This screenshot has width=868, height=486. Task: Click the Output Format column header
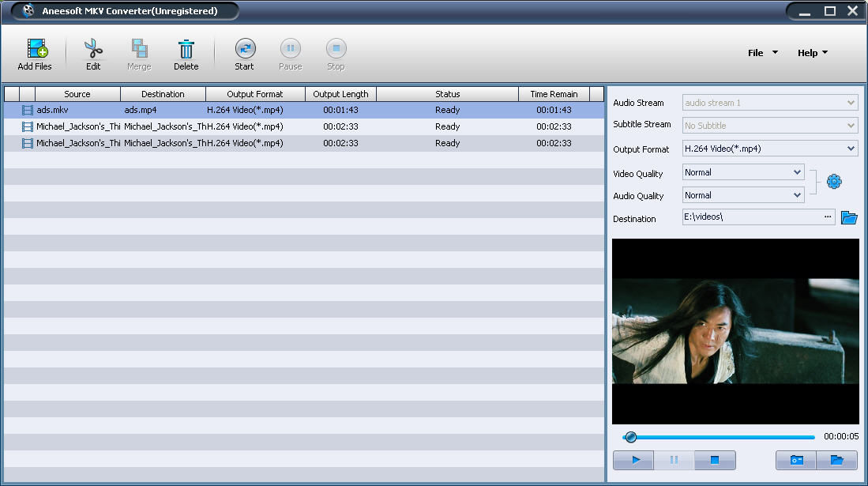point(255,94)
